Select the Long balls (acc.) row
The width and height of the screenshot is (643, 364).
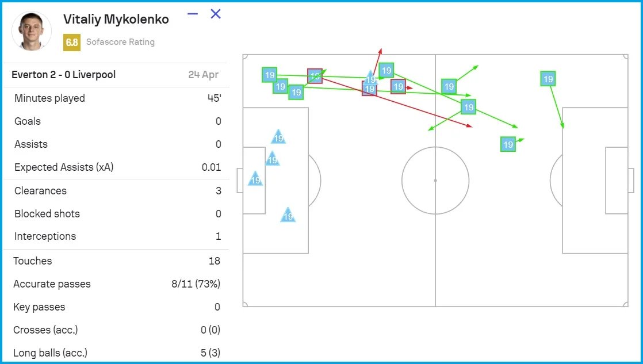click(x=117, y=353)
